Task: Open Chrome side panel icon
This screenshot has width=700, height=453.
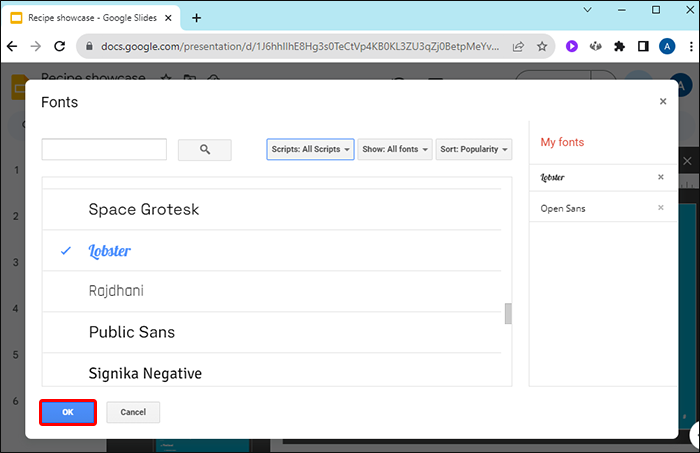Action: point(644,46)
